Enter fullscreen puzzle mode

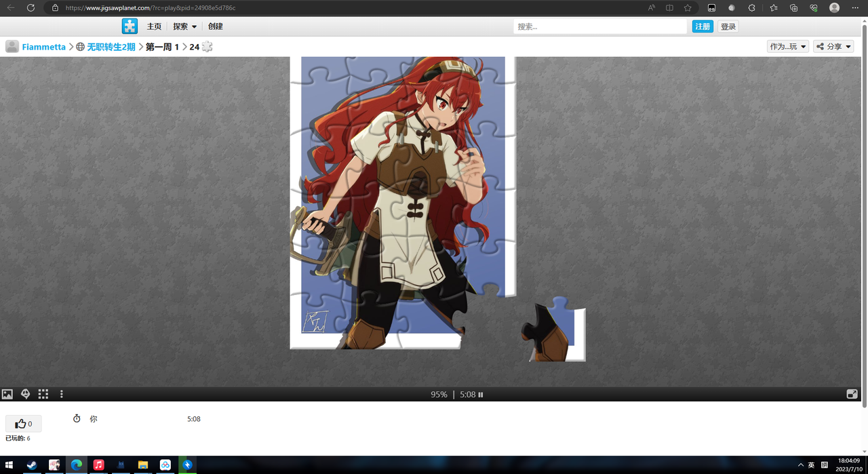coord(852,394)
